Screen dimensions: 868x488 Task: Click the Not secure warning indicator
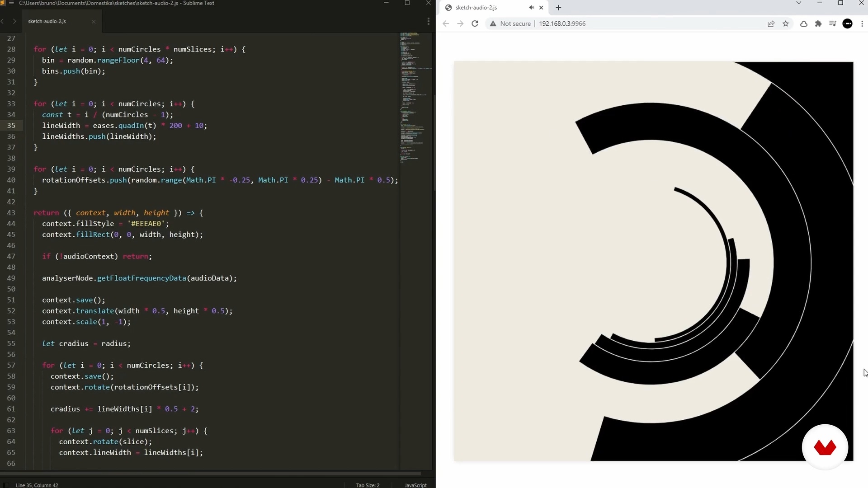tap(510, 23)
